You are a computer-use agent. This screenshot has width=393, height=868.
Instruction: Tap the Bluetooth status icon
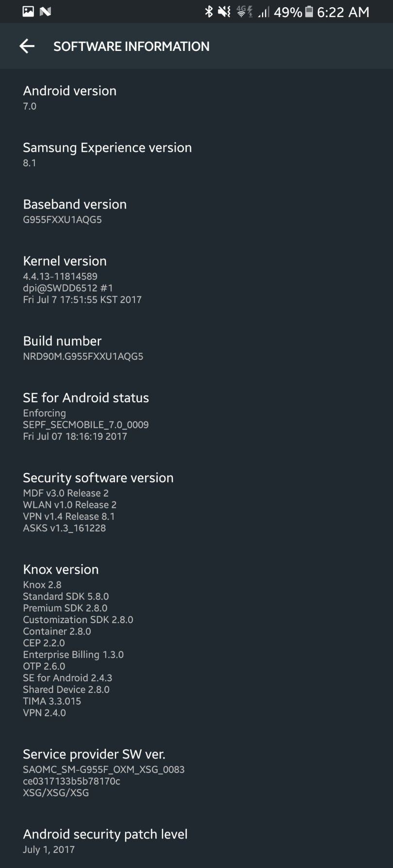click(x=209, y=12)
